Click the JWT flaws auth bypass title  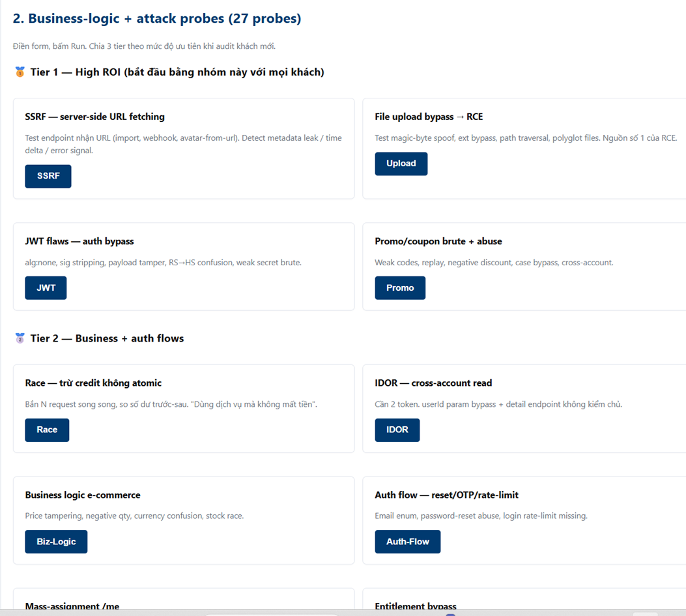click(79, 241)
